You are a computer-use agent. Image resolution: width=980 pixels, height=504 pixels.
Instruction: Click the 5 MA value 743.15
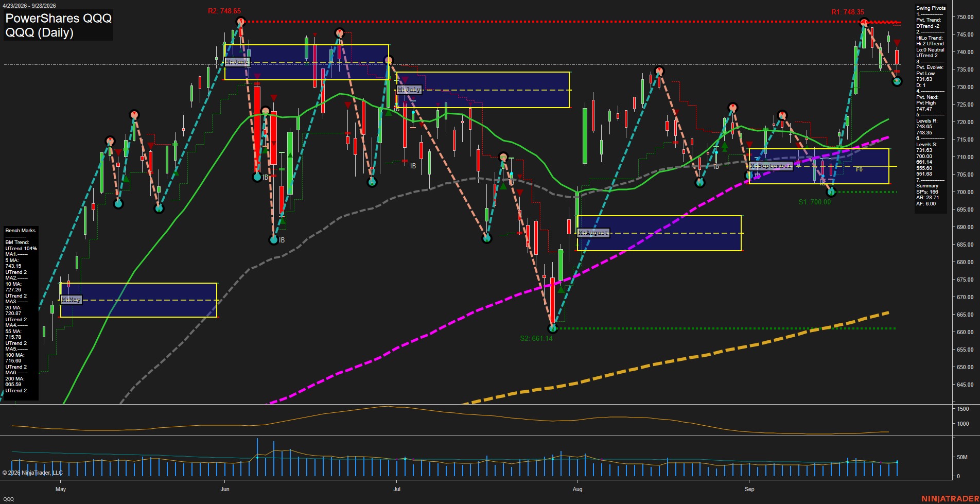(x=13, y=266)
